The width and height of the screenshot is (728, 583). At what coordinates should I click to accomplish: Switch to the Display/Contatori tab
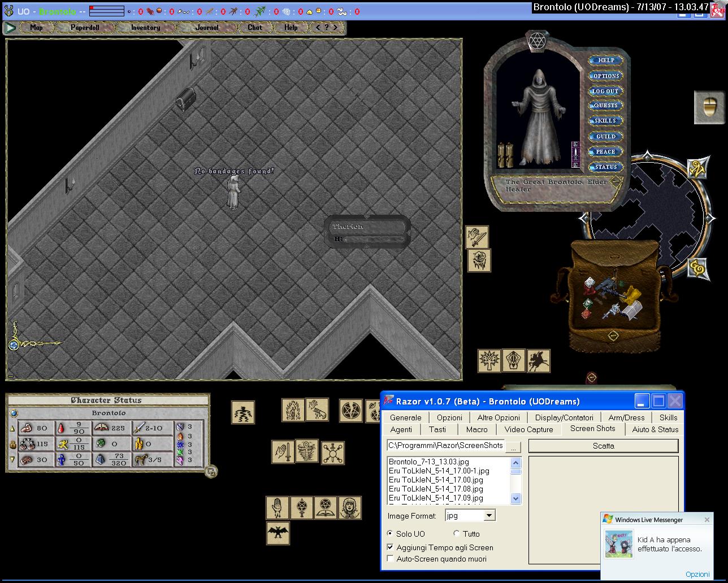coord(564,417)
